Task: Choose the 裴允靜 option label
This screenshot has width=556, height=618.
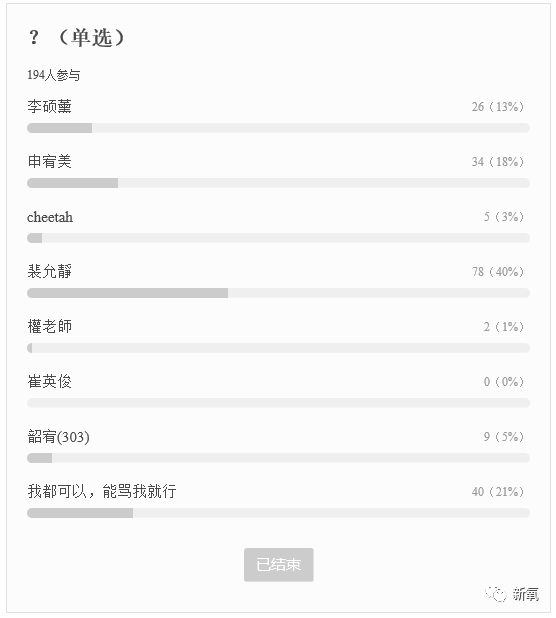Action: 49,272
